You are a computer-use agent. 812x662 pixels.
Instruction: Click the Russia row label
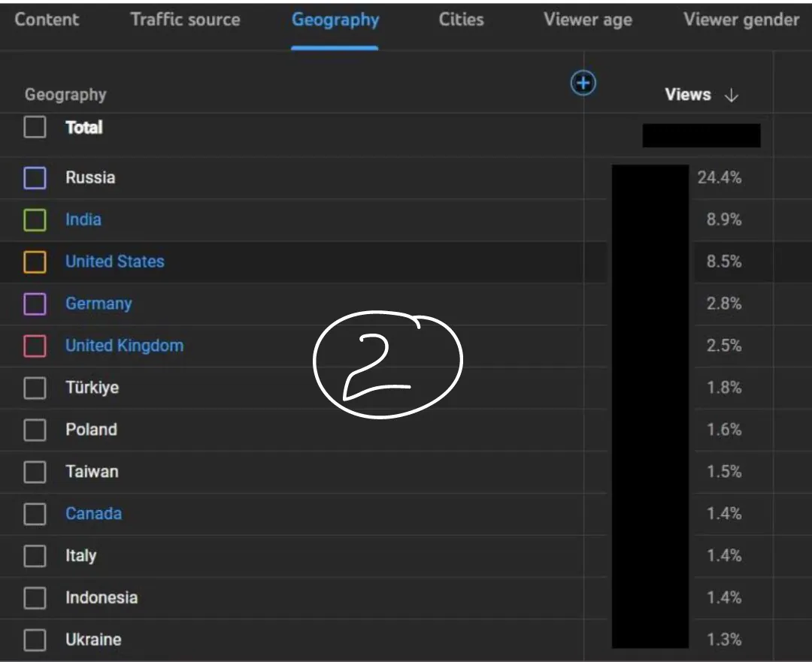(x=90, y=177)
